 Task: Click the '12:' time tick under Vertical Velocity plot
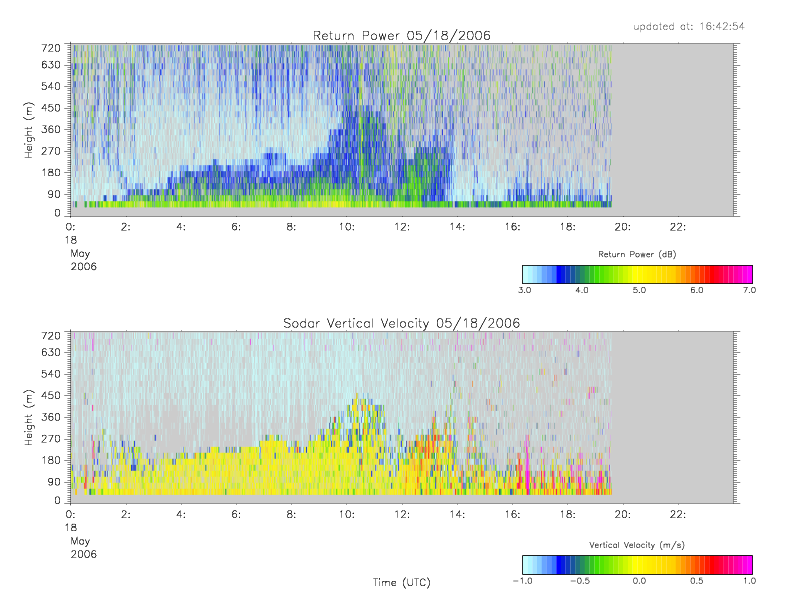pyautogui.click(x=402, y=515)
